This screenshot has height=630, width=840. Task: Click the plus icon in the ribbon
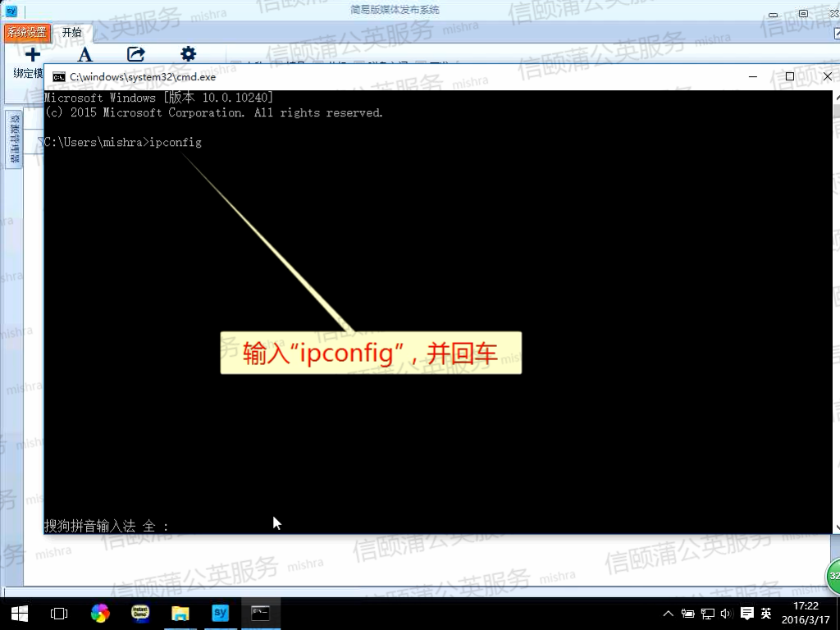(32, 55)
